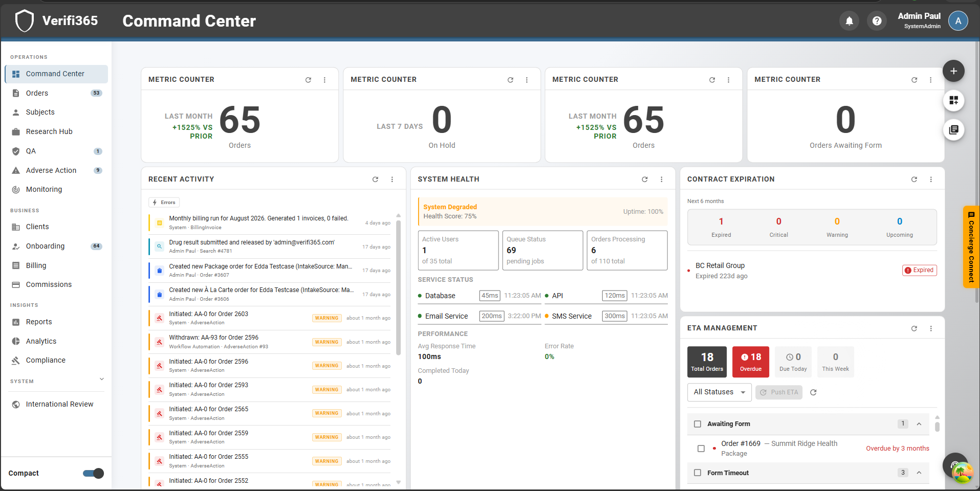Open the Compliance sidebar item
The height and width of the screenshot is (491, 980).
[56, 360]
